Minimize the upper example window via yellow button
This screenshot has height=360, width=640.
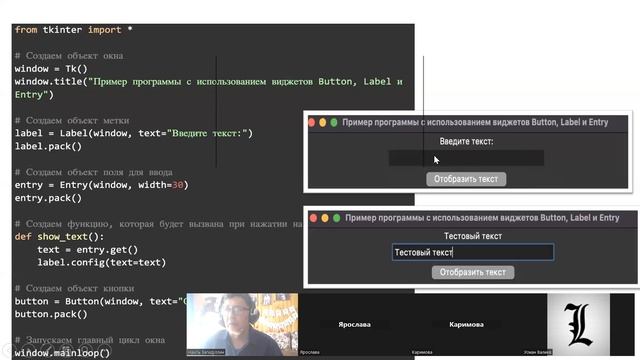[322, 122]
